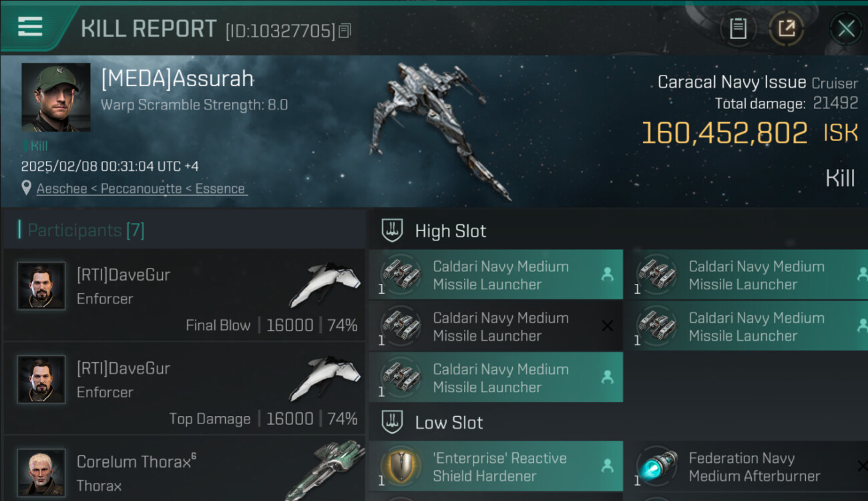Click the person icon on bottom-left launcher

pos(607,377)
